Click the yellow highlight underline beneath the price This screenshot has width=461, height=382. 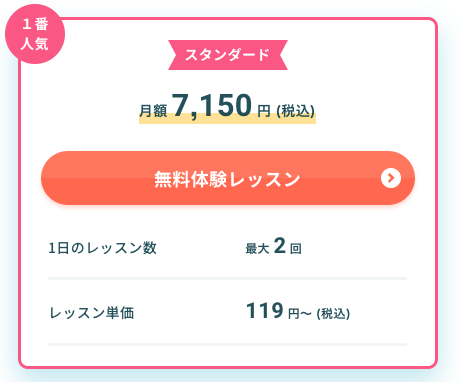(x=227, y=121)
